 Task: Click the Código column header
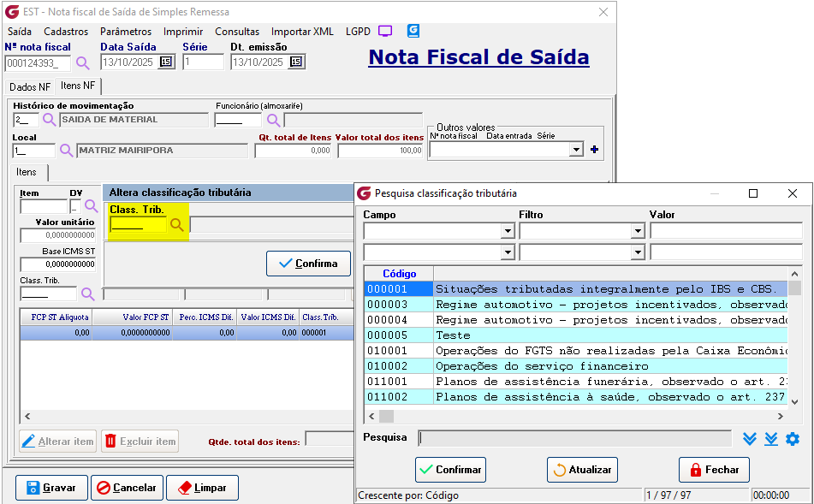(399, 274)
